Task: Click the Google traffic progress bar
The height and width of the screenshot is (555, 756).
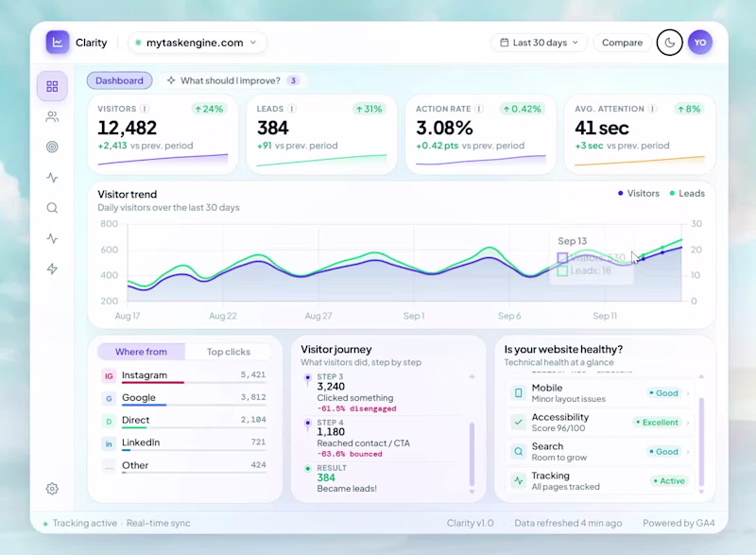Action: 194,405
